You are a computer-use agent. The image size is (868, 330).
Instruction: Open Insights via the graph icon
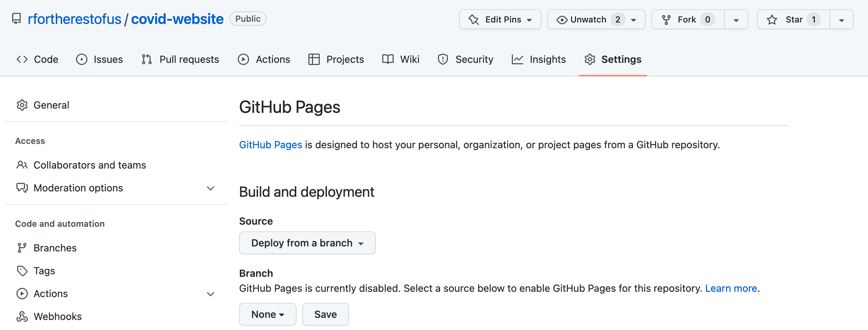coord(517,59)
